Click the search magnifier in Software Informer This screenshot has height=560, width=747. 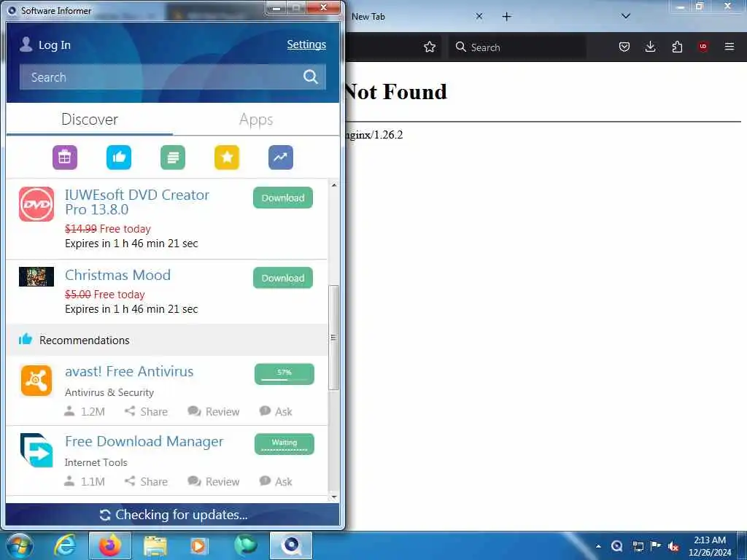(311, 77)
